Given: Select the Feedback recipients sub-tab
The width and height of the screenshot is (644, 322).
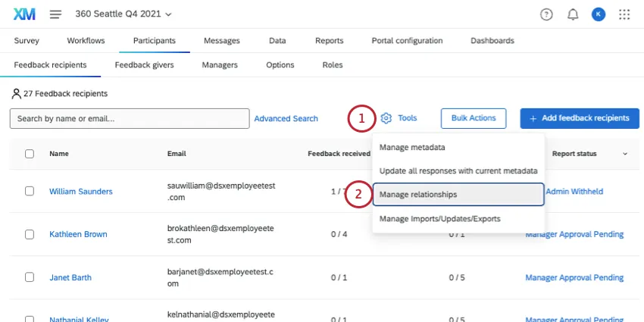Looking at the screenshot, I should [51, 65].
